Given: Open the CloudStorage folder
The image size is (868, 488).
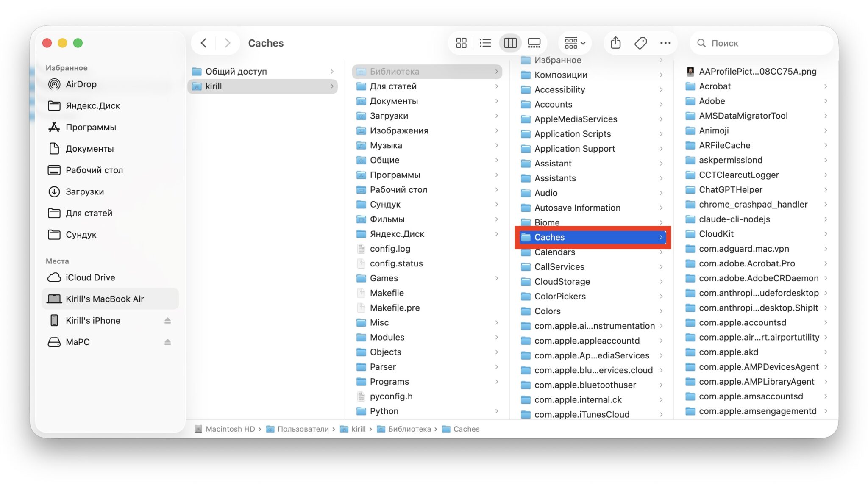Looking at the screenshot, I should (x=592, y=281).
